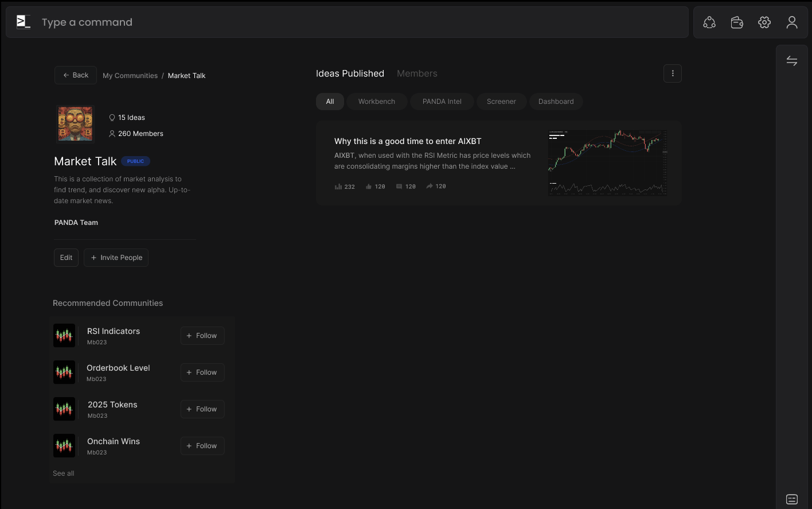
Task: Follow the Onchain Wins community
Action: tap(202, 446)
